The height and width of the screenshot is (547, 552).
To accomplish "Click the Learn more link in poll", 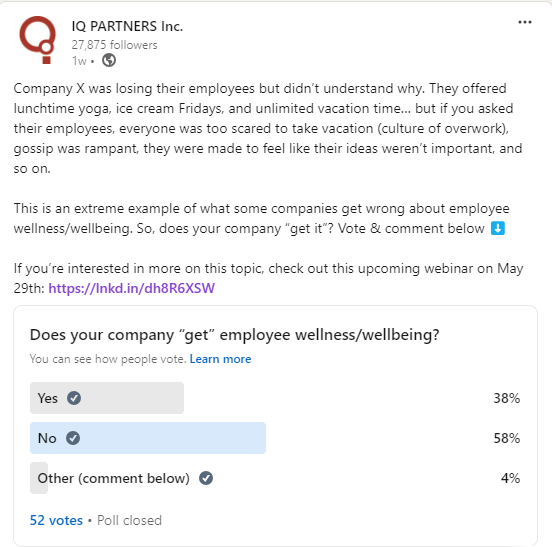I will pos(220,359).
